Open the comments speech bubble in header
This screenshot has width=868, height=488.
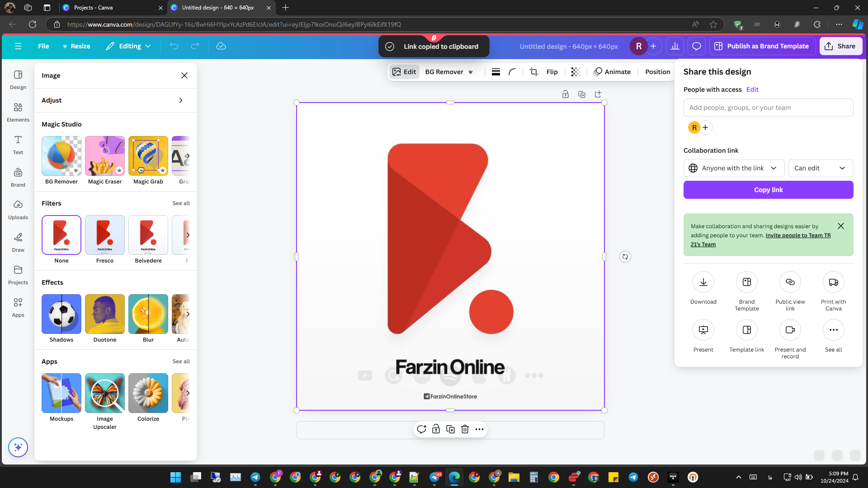point(697,46)
